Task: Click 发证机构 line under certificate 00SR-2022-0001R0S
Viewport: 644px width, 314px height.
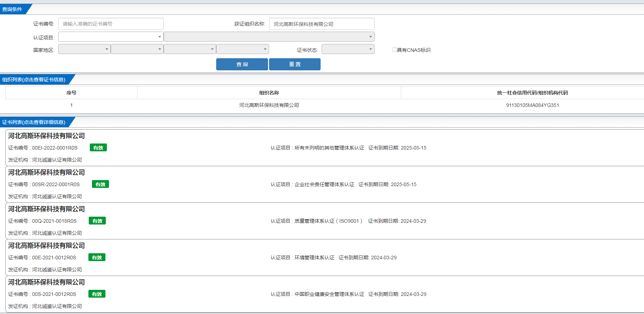Action: (x=45, y=196)
